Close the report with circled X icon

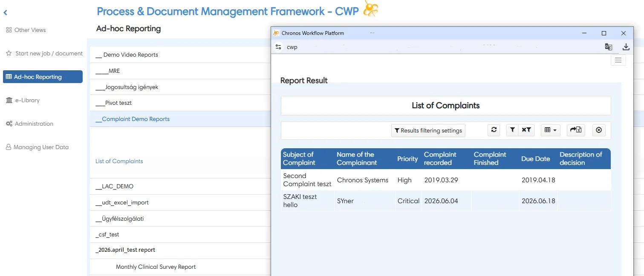[x=598, y=130]
